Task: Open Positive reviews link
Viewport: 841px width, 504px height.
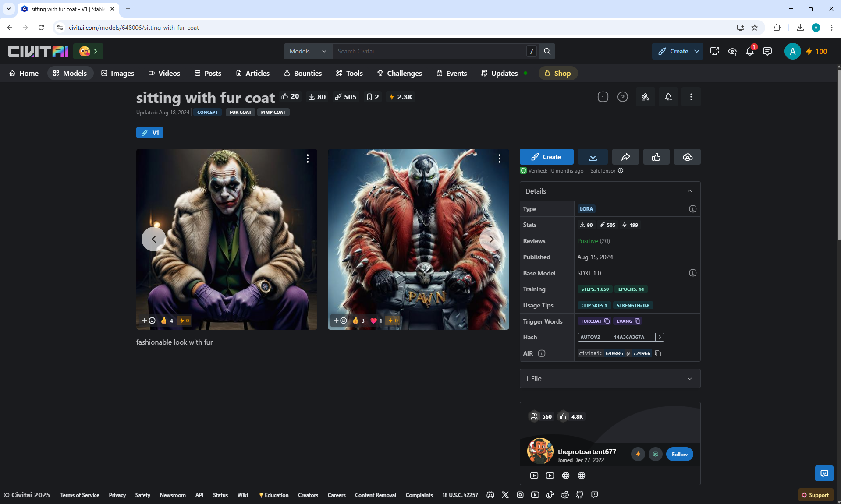Action: [593, 241]
